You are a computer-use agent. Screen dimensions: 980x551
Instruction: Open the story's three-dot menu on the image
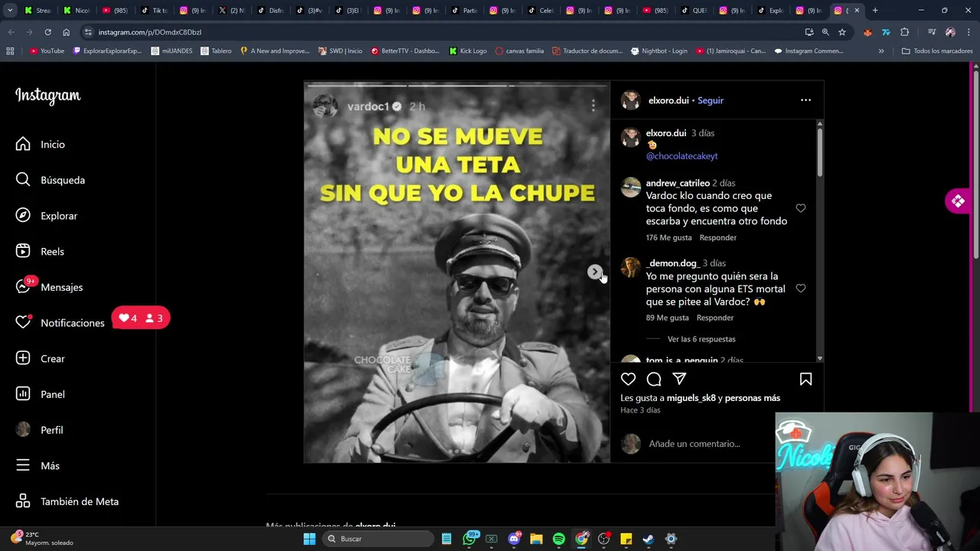point(593,106)
